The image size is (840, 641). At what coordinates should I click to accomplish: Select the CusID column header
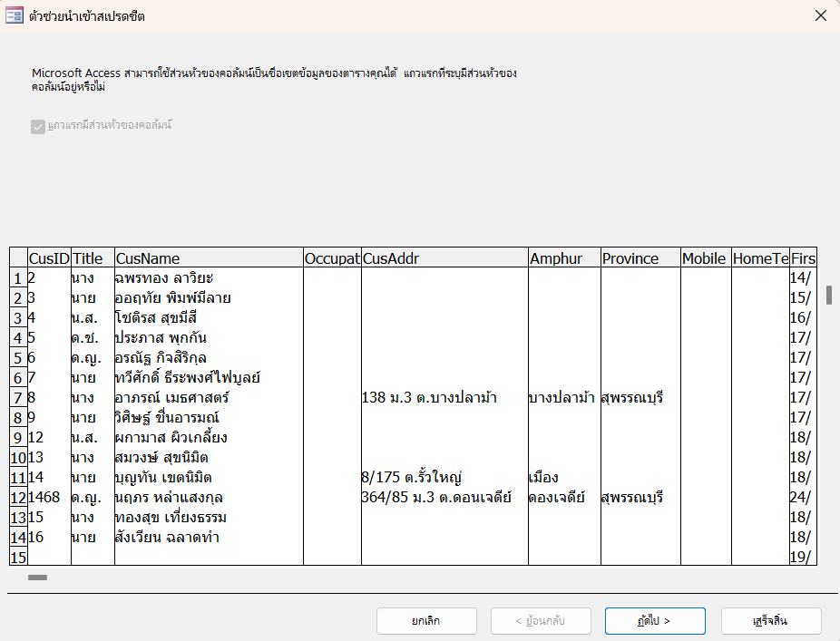49,258
